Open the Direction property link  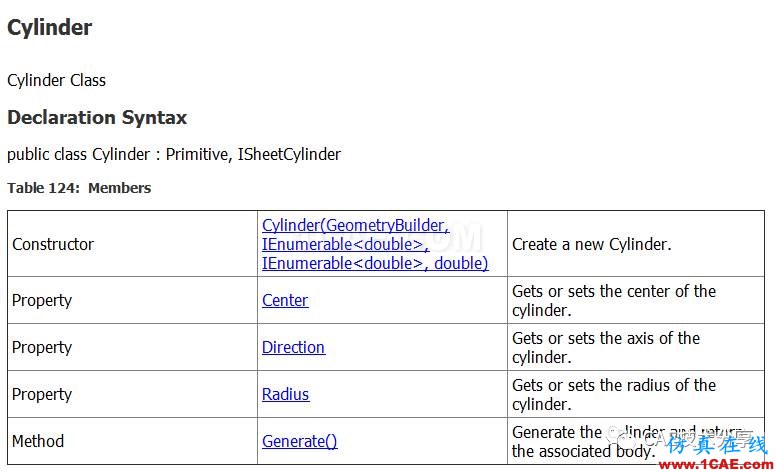point(293,347)
